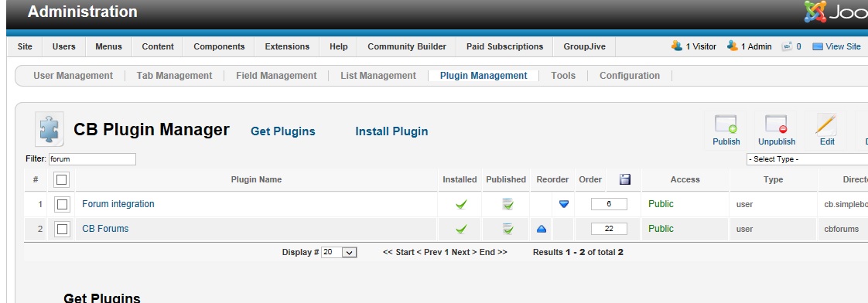Image resolution: width=868 pixels, height=303 pixels.
Task: Click the Get Plugins heading below table
Action: (x=102, y=298)
